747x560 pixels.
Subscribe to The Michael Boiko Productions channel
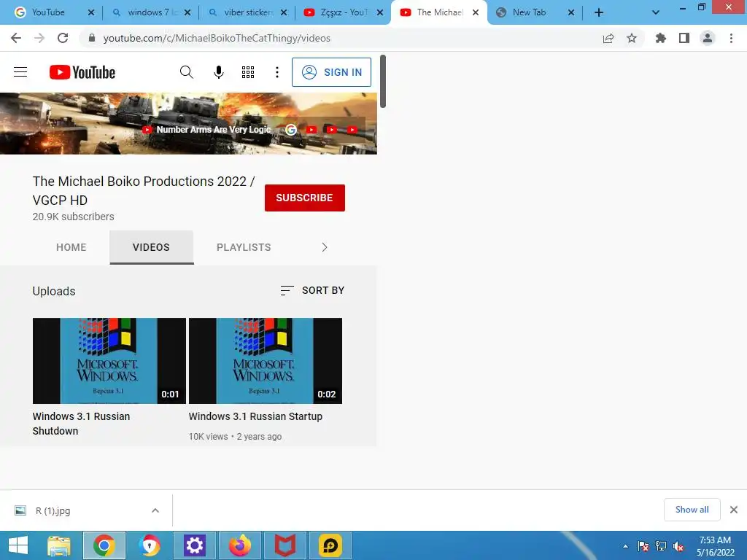pyautogui.click(x=304, y=198)
